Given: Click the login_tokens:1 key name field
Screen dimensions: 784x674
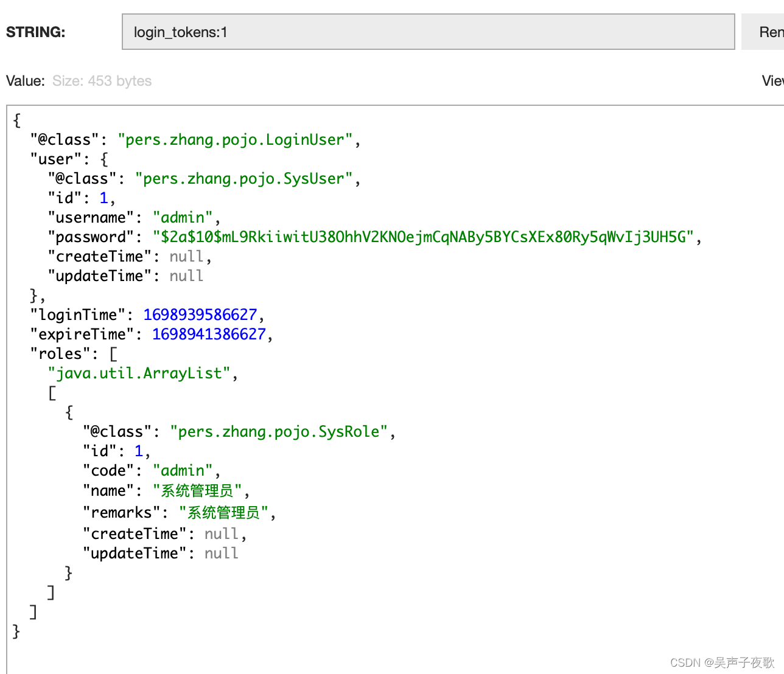Looking at the screenshot, I should (x=428, y=32).
